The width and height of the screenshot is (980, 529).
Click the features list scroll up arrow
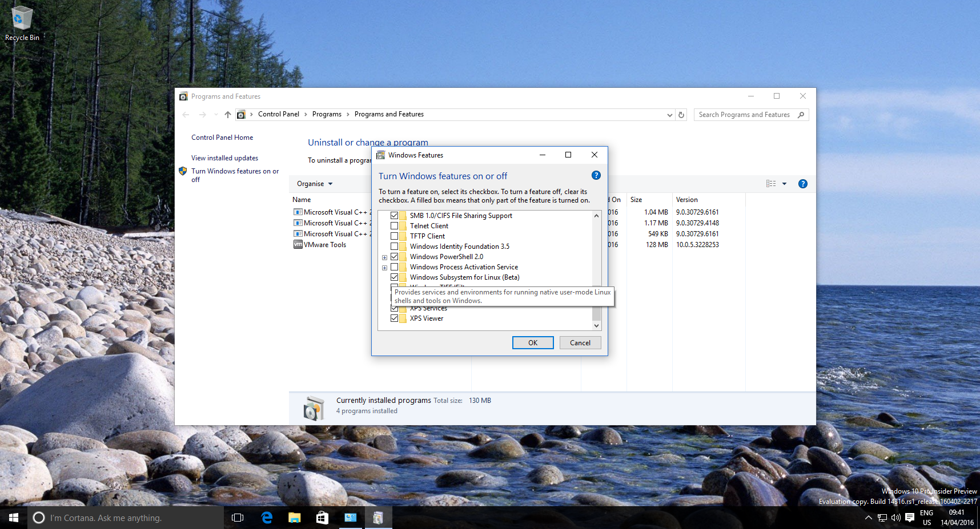(596, 216)
